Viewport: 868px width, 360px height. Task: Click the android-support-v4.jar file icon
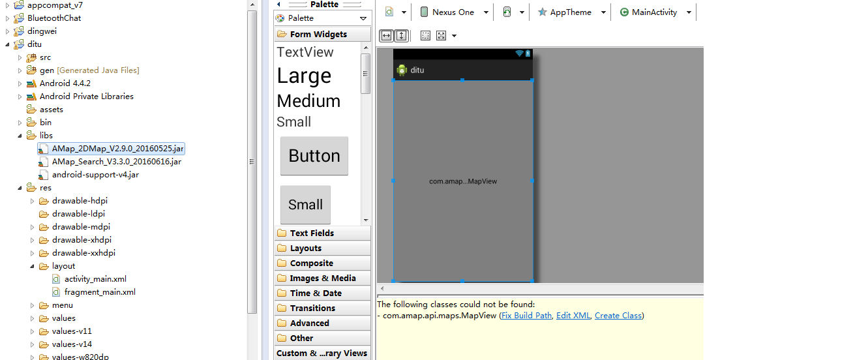click(44, 175)
